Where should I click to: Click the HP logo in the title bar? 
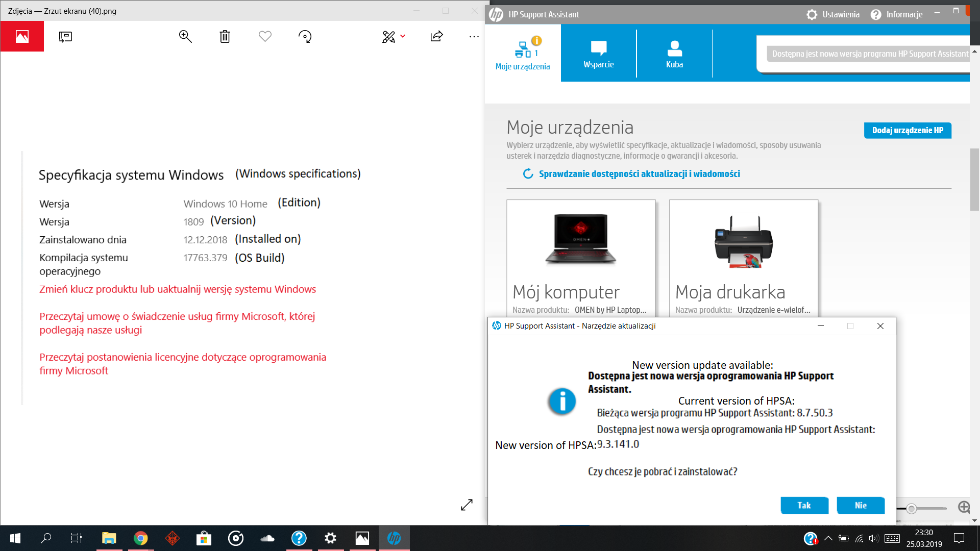click(496, 14)
